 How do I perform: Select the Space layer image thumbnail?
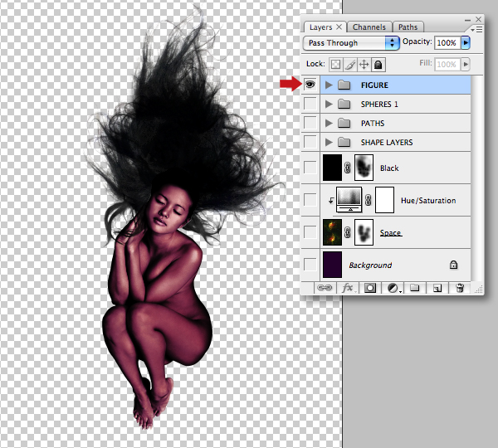click(x=332, y=232)
